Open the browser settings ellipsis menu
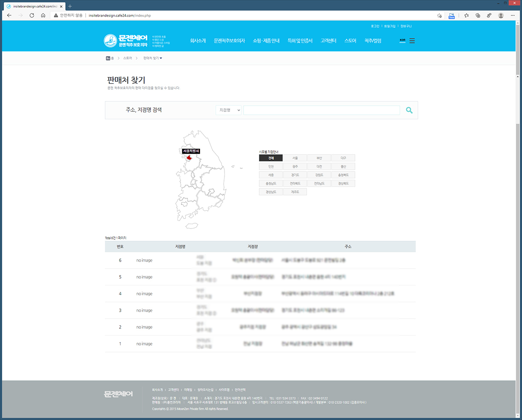The width and height of the screenshot is (522, 420). (x=513, y=15)
